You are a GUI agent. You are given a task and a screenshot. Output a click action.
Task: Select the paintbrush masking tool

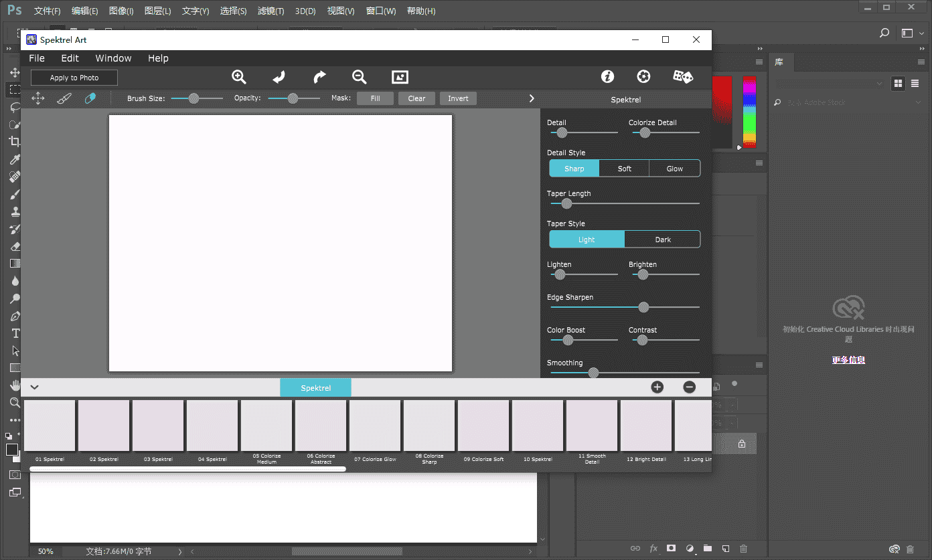pyautogui.click(x=64, y=98)
